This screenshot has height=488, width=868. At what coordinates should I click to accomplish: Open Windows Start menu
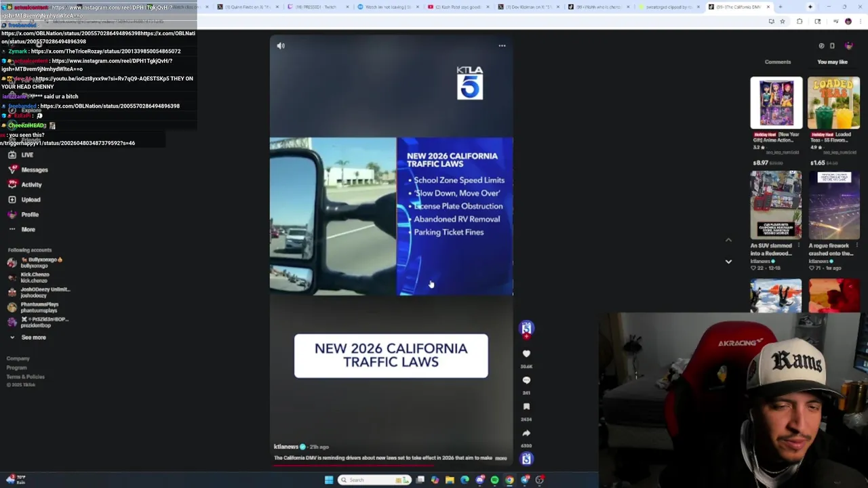pyautogui.click(x=329, y=480)
